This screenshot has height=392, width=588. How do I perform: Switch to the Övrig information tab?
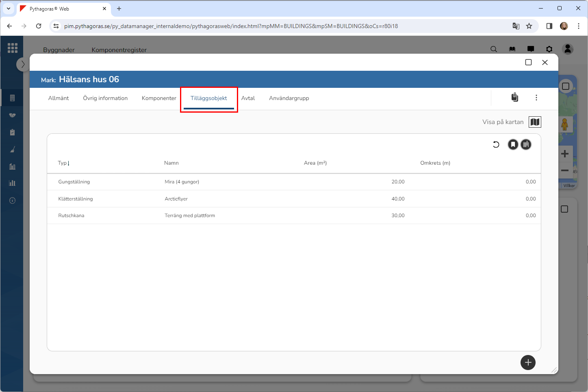tap(105, 98)
